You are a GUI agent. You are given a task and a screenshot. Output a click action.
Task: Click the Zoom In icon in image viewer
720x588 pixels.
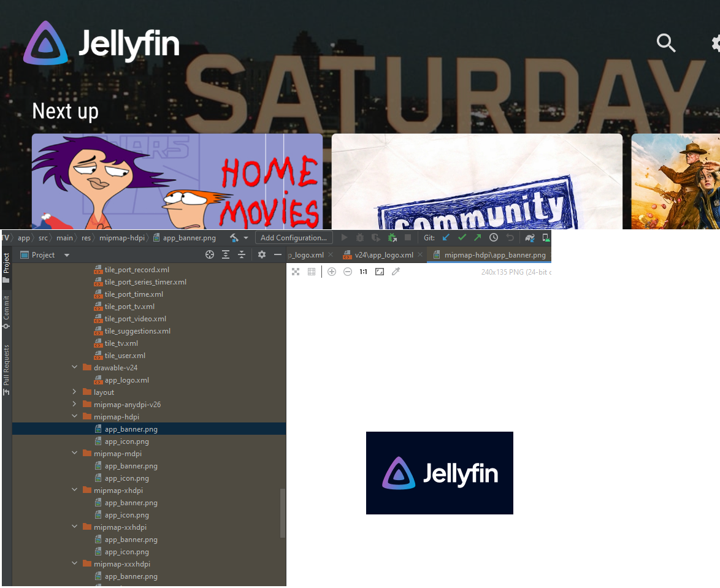pos(332,272)
